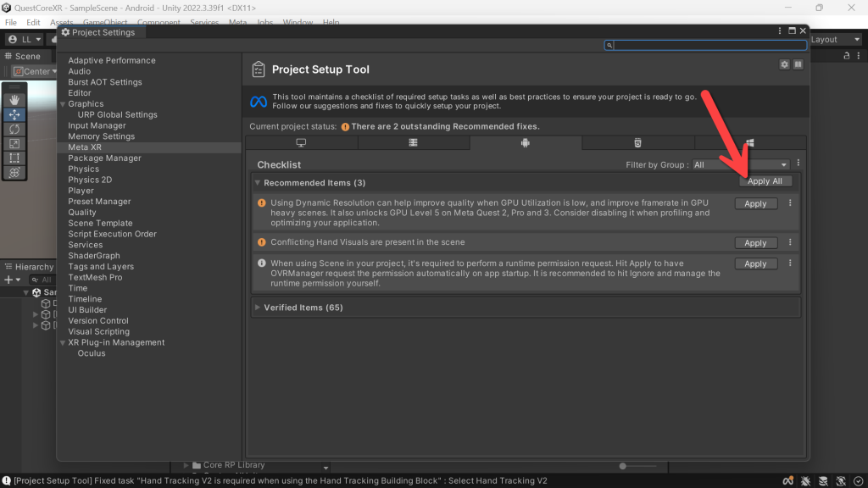The height and width of the screenshot is (488, 868).
Task: Click the status bar cache server icon
Action: point(823,481)
